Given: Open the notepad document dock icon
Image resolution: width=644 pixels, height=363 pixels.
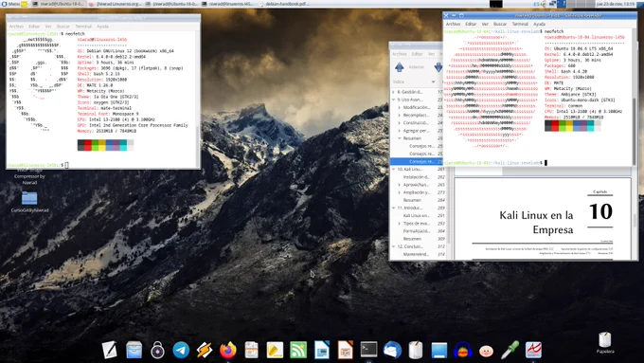Looking at the screenshot, I should 251,351.
